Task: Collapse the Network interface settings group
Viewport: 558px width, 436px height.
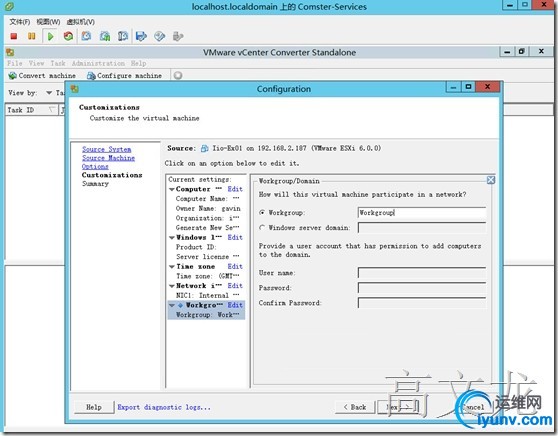Action: (172, 286)
